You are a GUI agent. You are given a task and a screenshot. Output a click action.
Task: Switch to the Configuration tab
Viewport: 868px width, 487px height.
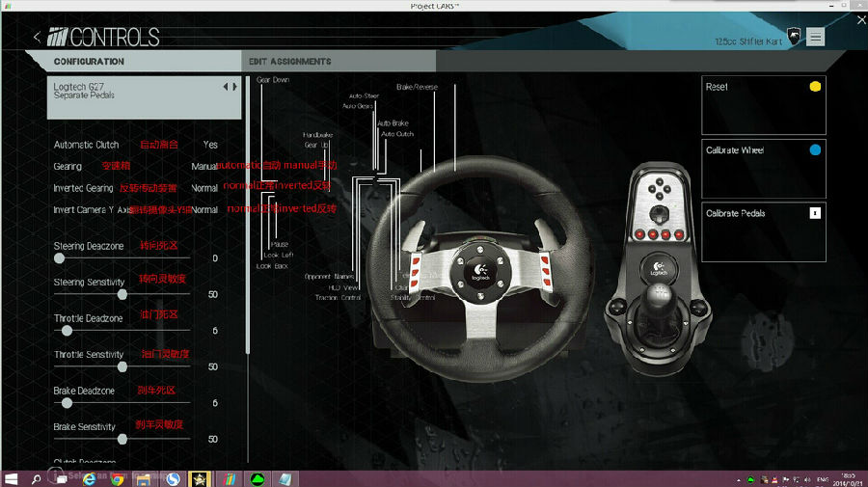[x=133, y=61]
